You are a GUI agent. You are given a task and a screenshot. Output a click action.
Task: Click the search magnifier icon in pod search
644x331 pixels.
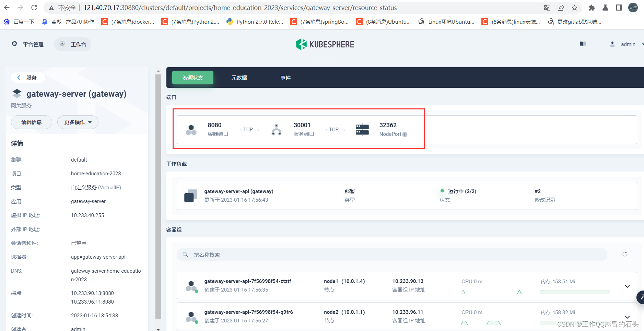coord(185,255)
